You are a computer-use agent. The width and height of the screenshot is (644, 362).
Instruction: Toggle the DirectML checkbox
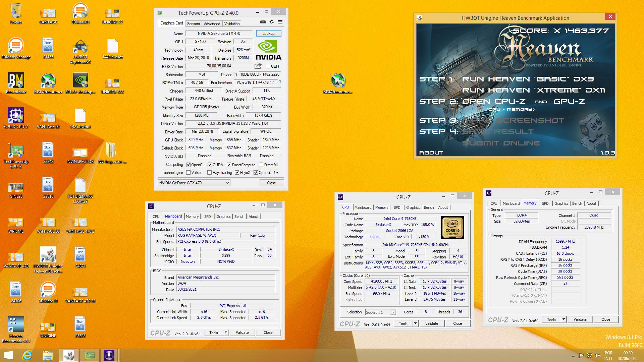point(261,165)
